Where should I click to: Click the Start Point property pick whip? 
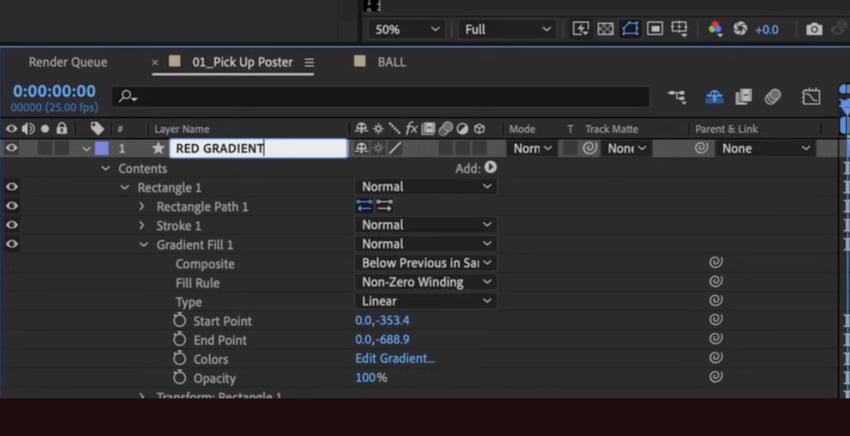(x=716, y=319)
